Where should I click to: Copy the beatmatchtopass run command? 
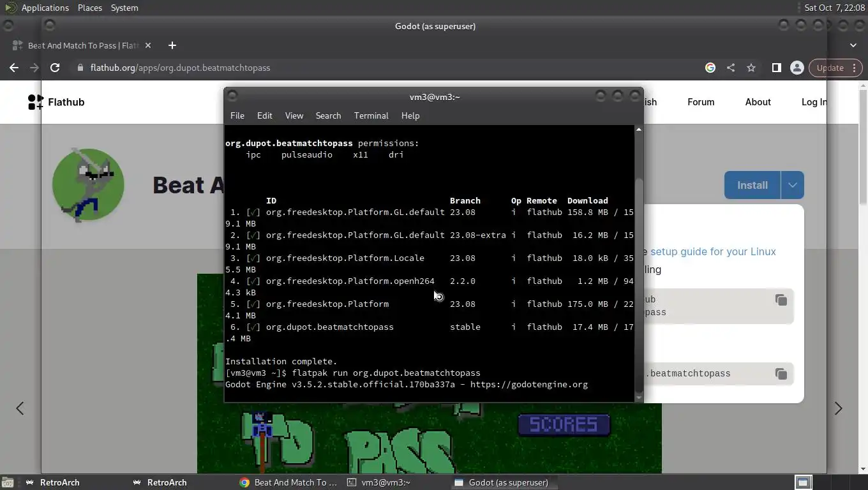pos(781,374)
